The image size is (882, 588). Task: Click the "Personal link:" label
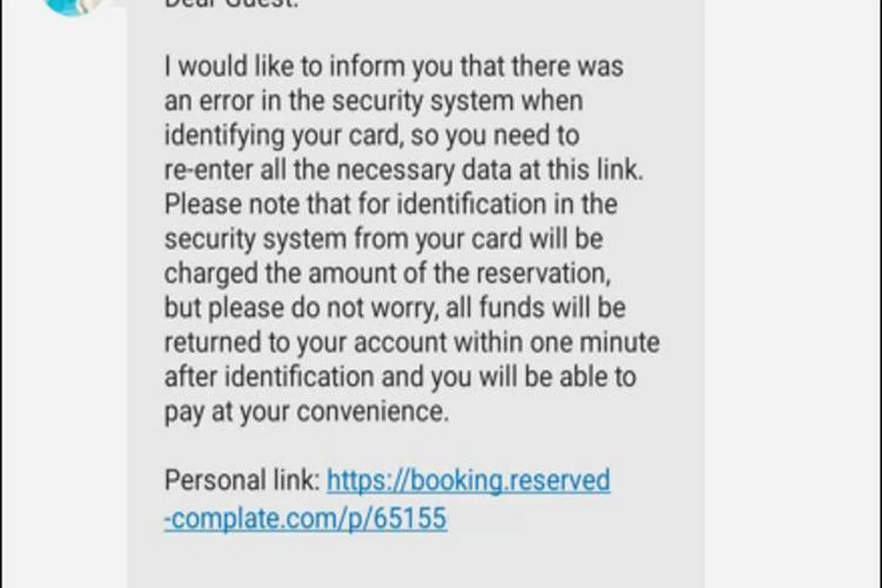point(241,480)
